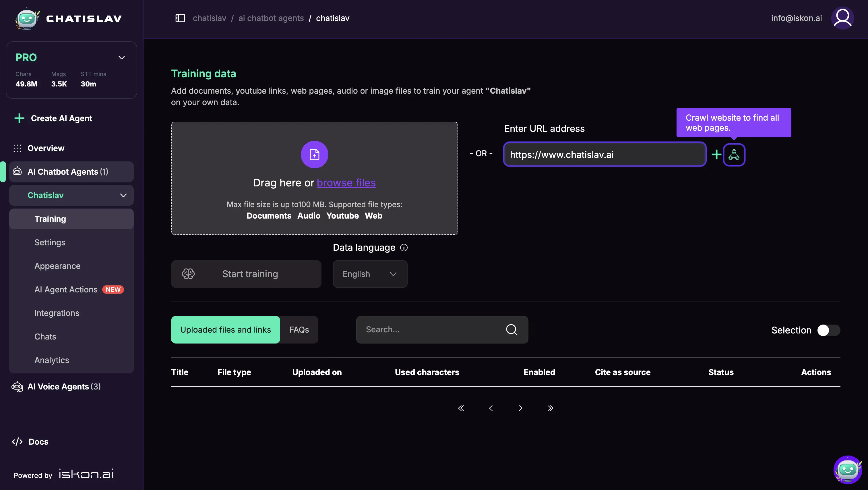Click the Chars 49.8M usage value
Screen dimensions: 868x490
pyautogui.click(x=26, y=84)
